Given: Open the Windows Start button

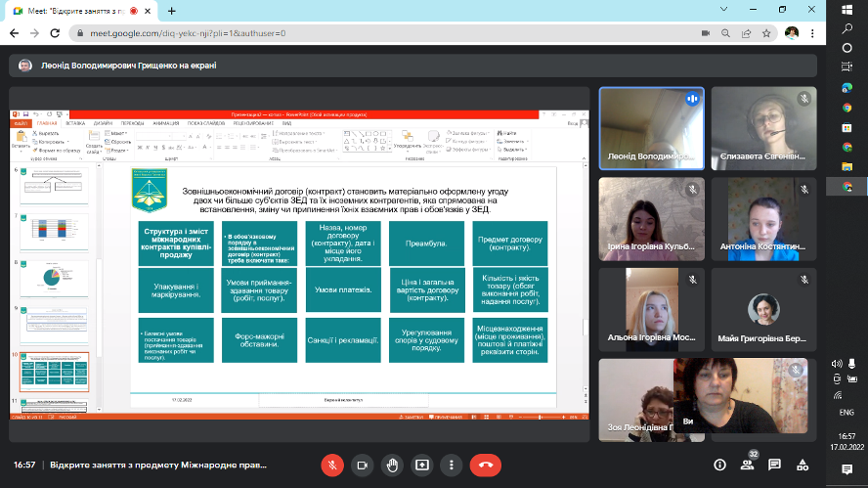Looking at the screenshot, I should click(846, 10).
